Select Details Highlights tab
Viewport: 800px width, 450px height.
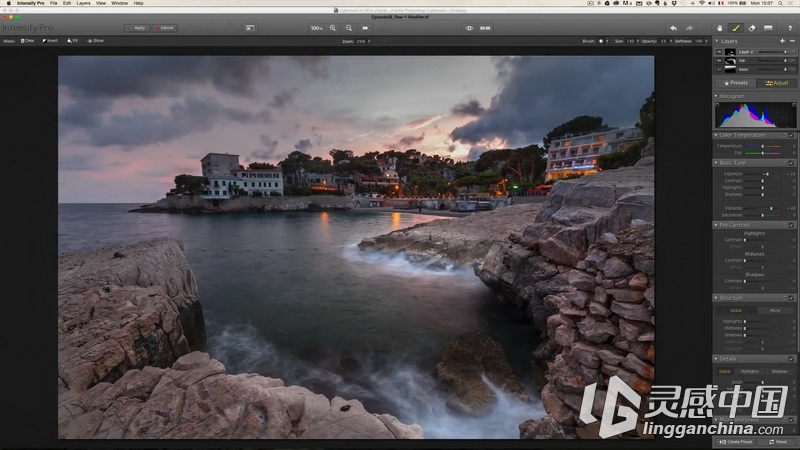click(x=750, y=371)
